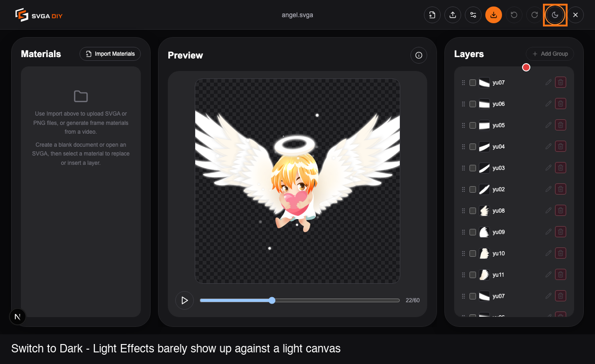Screen dimensions: 595x364
Task: Edit layer yu05 with its pencil icon
Action: (x=549, y=125)
